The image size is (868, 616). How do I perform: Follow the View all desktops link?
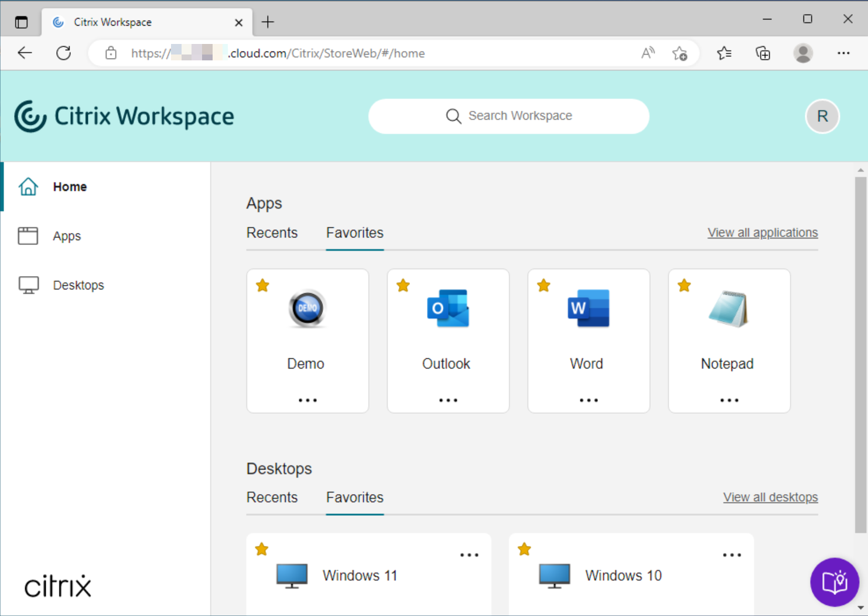pyautogui.click(x=770, y=497)
